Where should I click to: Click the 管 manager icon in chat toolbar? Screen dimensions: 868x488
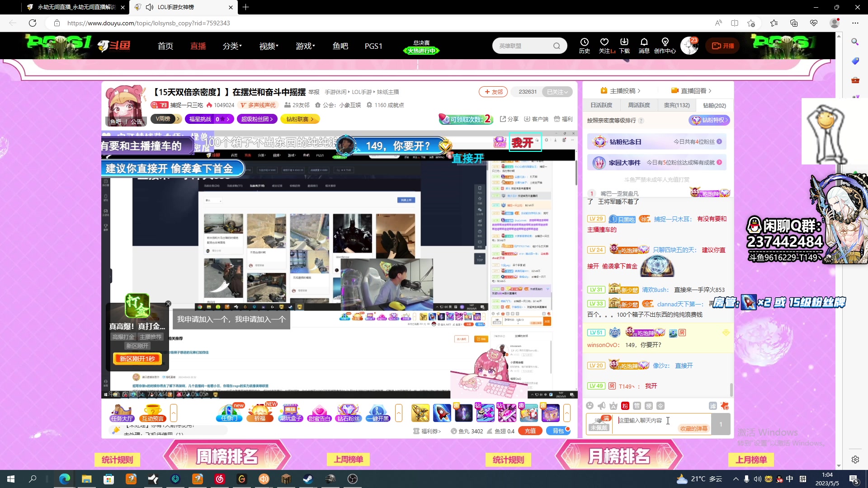point(637,406)
